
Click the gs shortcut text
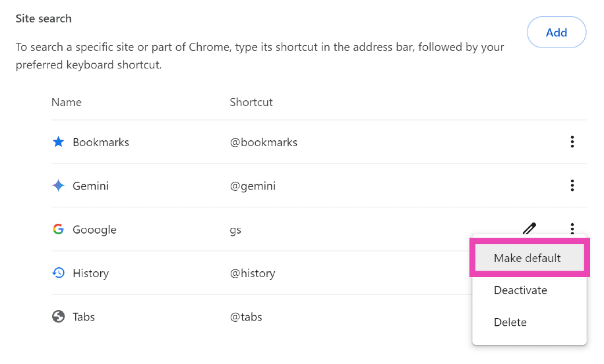pyautogui.click(x=235, y=230)
